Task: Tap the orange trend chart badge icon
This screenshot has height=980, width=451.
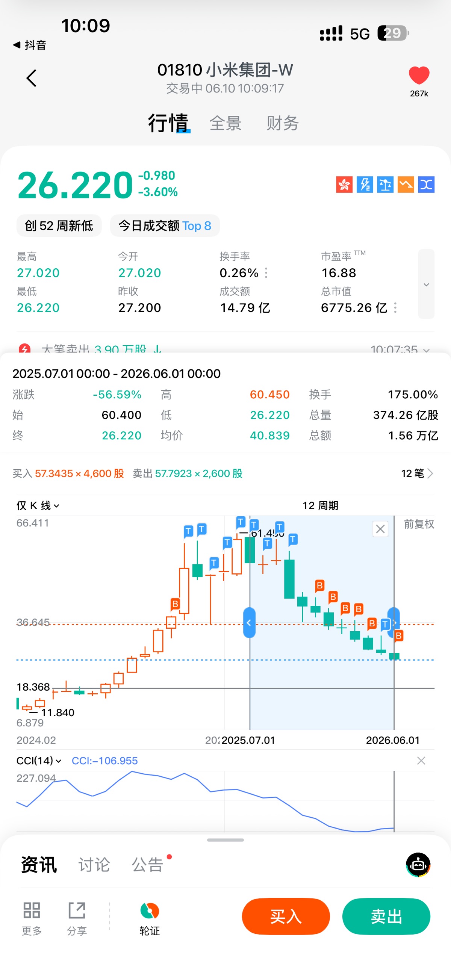Action: (406, 185)
